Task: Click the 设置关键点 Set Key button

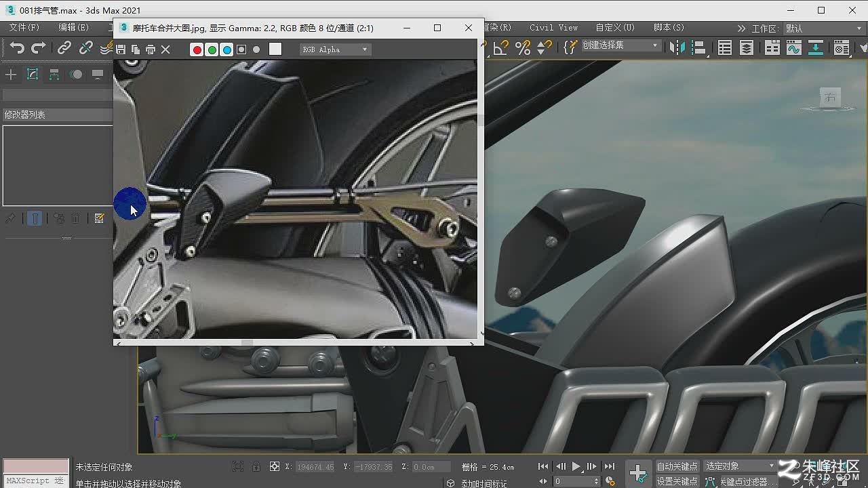Action: [677, 481]
